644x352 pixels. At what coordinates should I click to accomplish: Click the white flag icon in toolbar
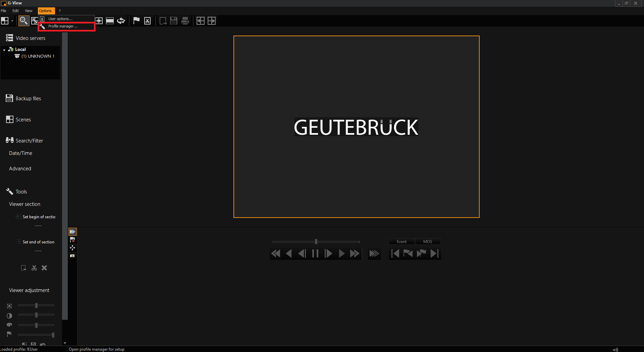coord(136,21)
